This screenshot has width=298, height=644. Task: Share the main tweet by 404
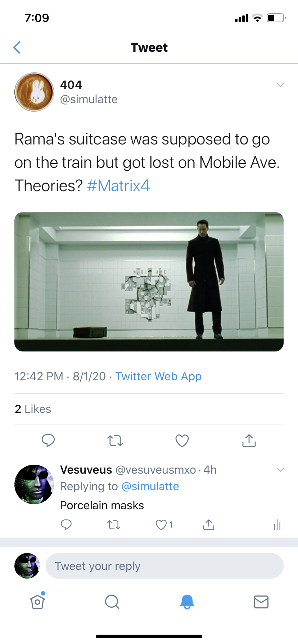pyautogui.click(x=249, y=440)
